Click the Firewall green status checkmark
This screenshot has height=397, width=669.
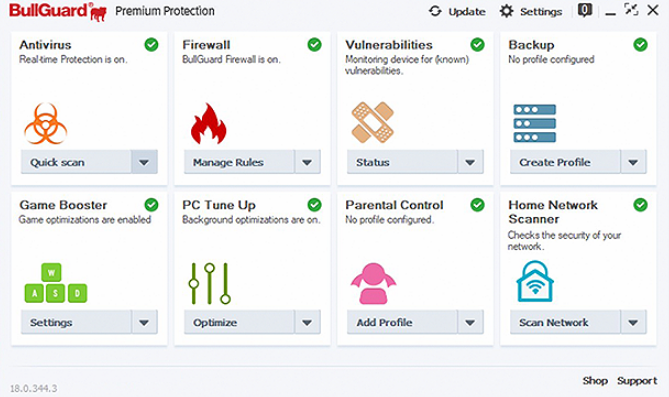pyautogui.click(x=314, y=44)
